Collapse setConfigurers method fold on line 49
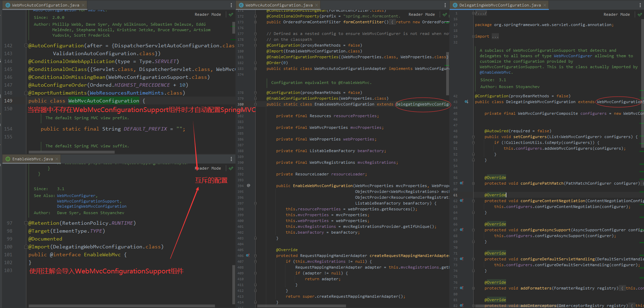The image size is (644, 308). (473, 137)
